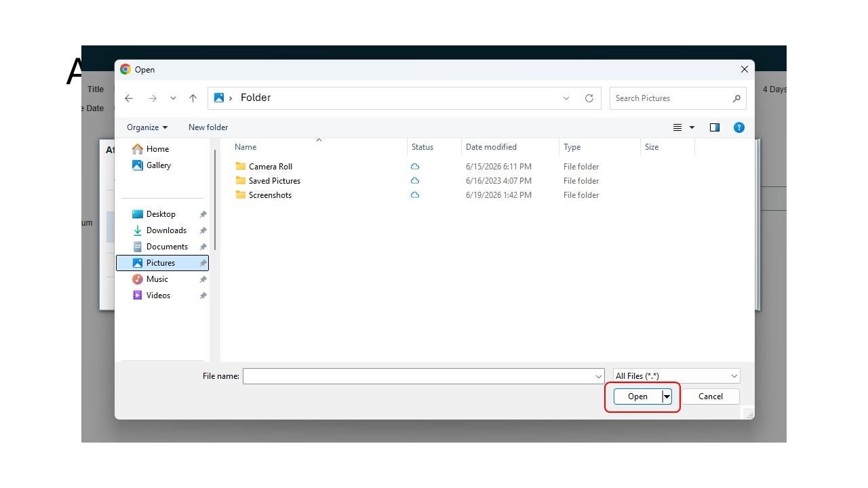
Task: Select the Camera Roll folder
Action: pos(271,167)
